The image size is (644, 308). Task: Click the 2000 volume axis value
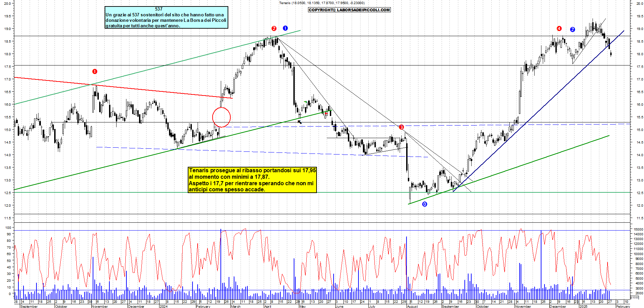639,293
